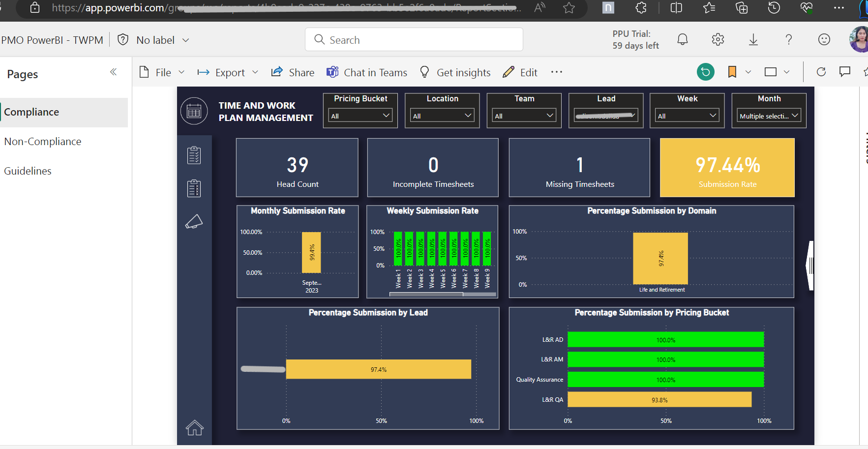Open the Pricing Bucket dropdown
The image size is (868, 449).
click(360, 116)
